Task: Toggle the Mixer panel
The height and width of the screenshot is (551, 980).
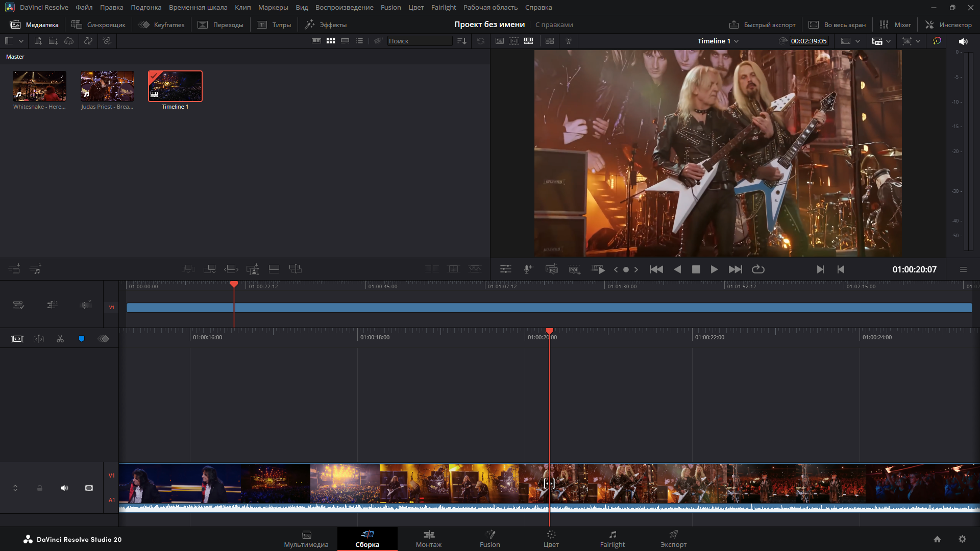Action: tap(895, 24)
